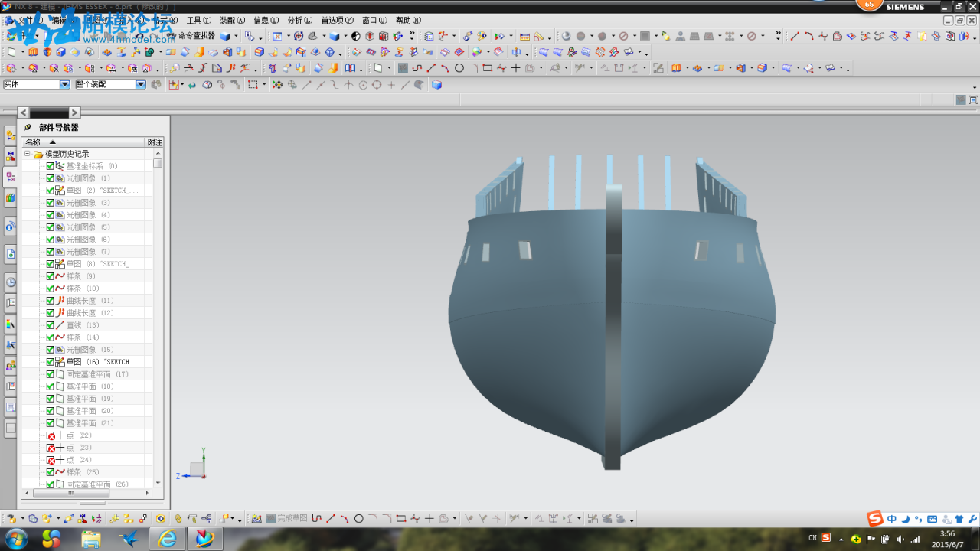Click the bottom toolbar circle tool
Screen dimensions: 980x551
point(358,519)
